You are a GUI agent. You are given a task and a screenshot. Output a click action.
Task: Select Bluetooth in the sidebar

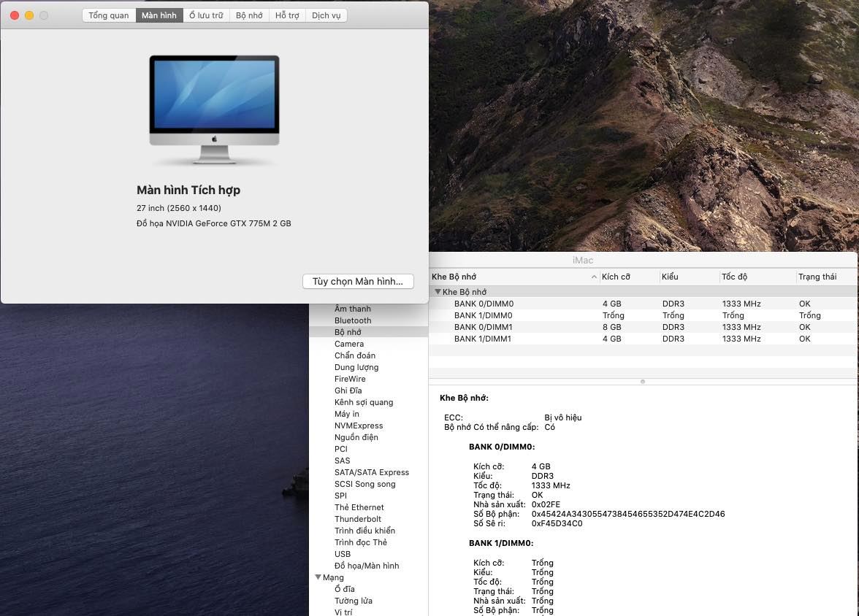click(x=353, y=320)
